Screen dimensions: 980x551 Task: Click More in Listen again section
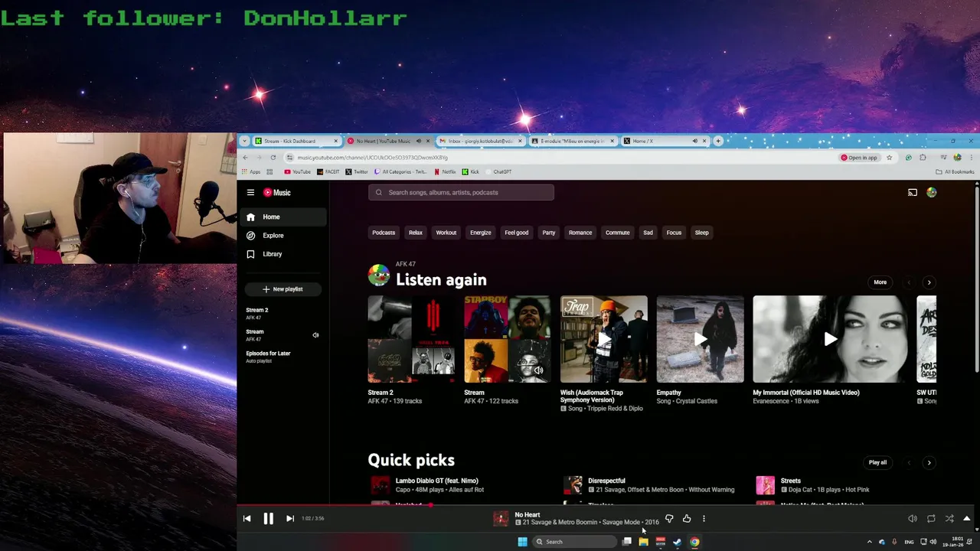880,282
